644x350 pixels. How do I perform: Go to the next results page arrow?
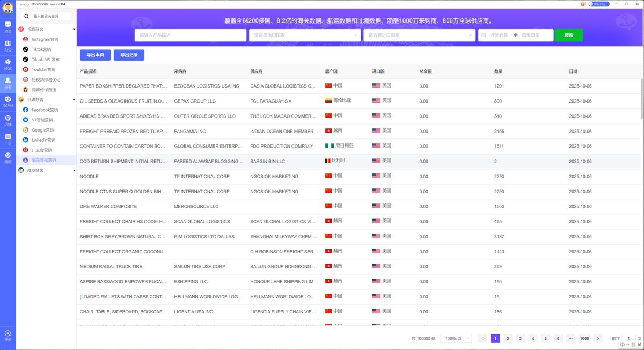[598, 338]
